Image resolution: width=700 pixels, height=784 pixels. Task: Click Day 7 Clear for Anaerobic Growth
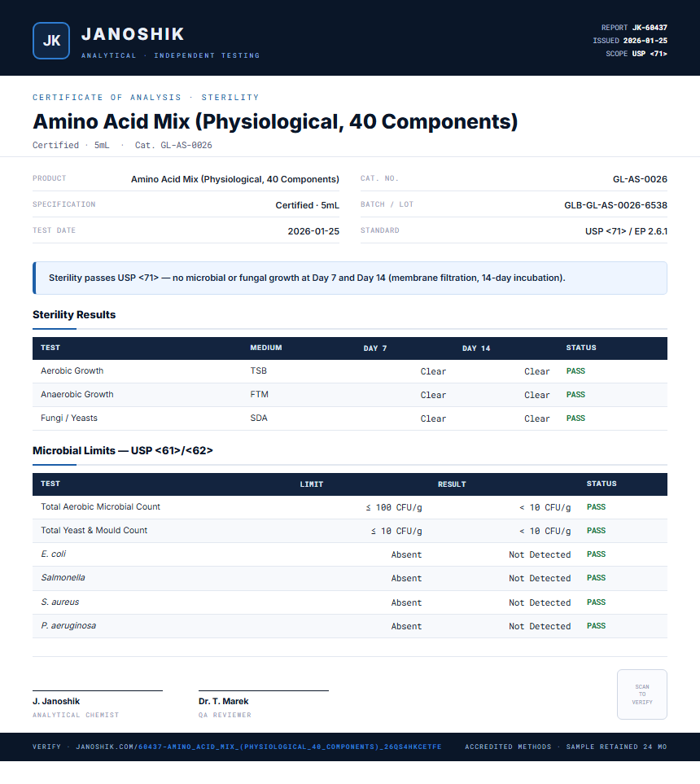click(x=433, y=395)
